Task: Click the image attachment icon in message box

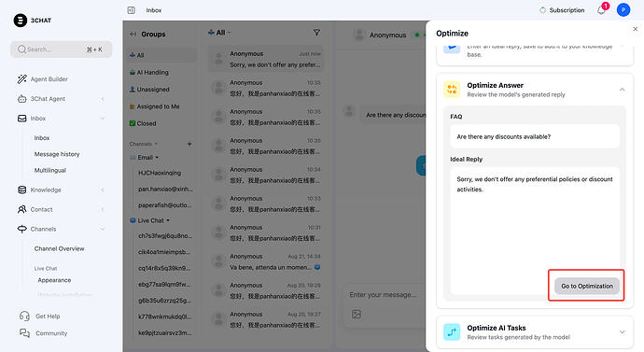Action: point(357,315)
